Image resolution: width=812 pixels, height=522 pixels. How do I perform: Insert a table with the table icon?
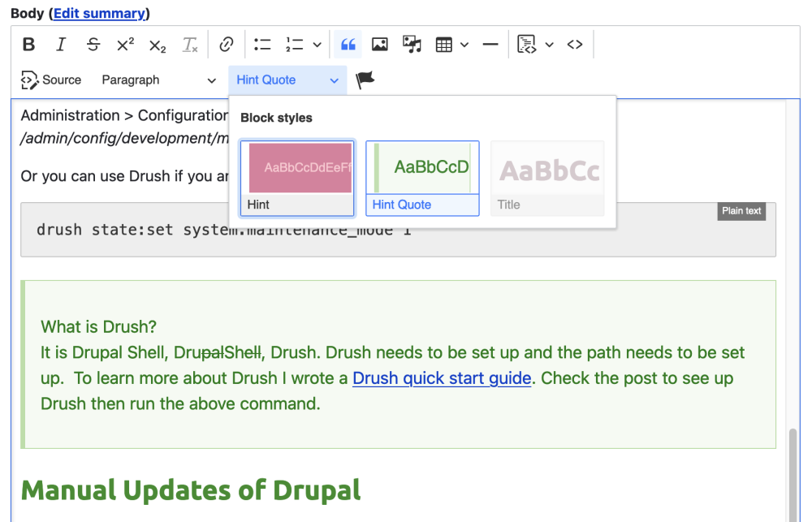pyautogui.click(x=444, y=45)
